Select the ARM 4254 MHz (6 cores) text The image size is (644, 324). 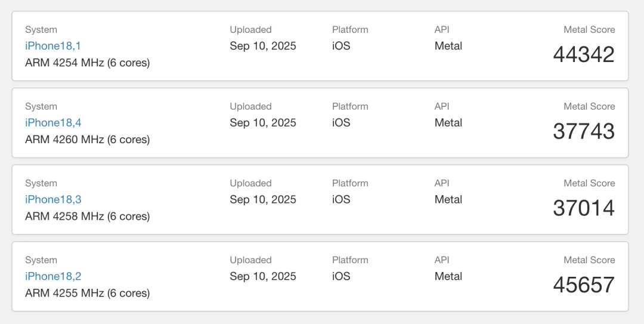pos(88,63)
